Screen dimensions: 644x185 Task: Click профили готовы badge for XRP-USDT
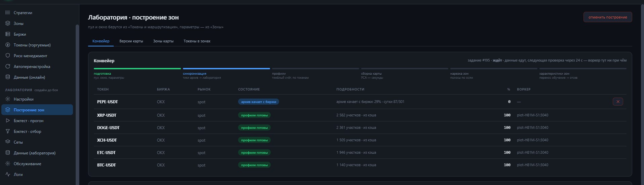coord(254,115)
